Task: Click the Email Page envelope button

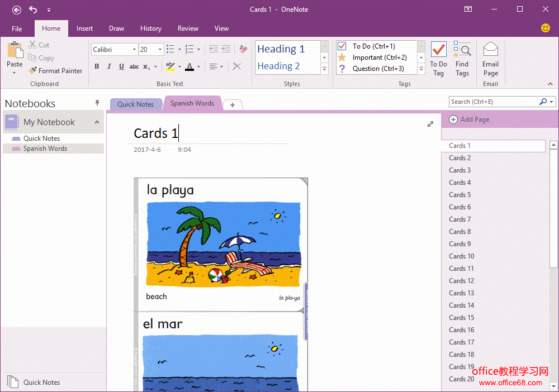Action: [491, 59]
